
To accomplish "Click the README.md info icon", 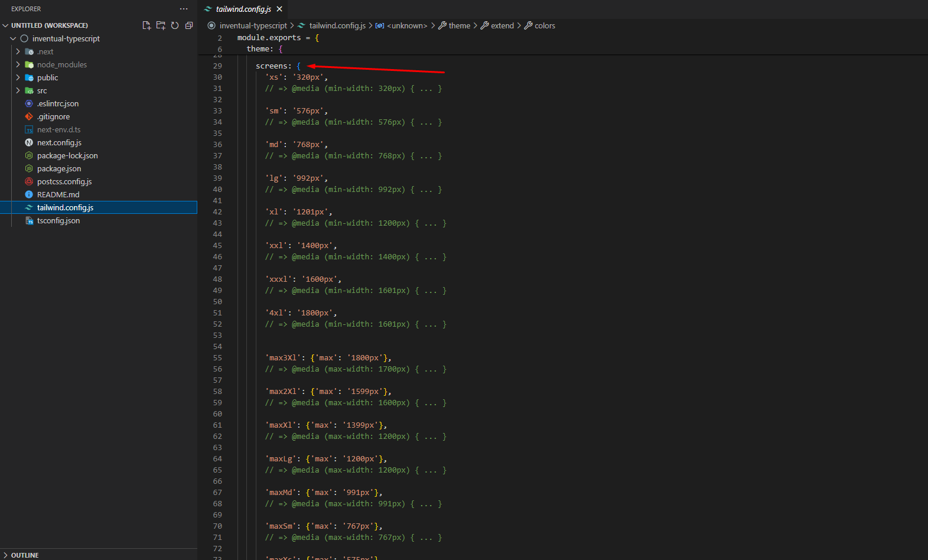I will [29, 194].
